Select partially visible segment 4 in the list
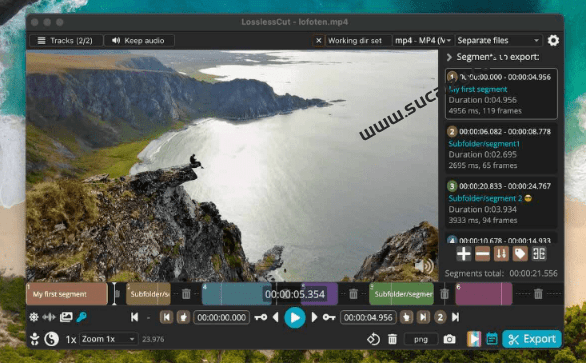 click(501, 238)
